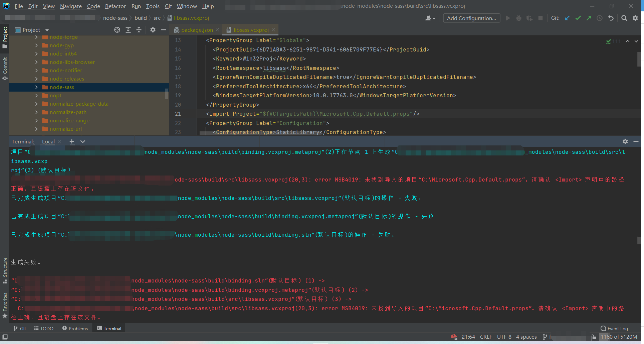
Task: Open Search Everywhere magnifier icon
Action: click(624, 18)
